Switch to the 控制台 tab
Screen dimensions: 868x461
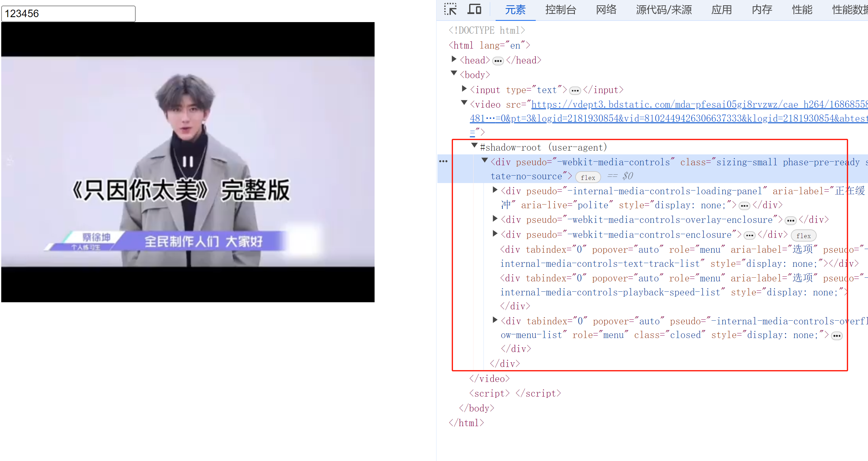click(x=561, y=10)
